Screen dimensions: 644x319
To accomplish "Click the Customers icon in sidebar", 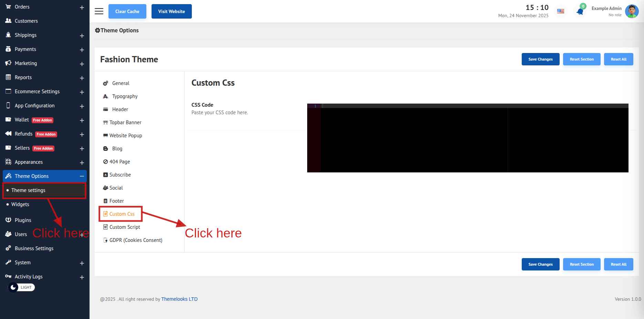I will pos(8,21).
